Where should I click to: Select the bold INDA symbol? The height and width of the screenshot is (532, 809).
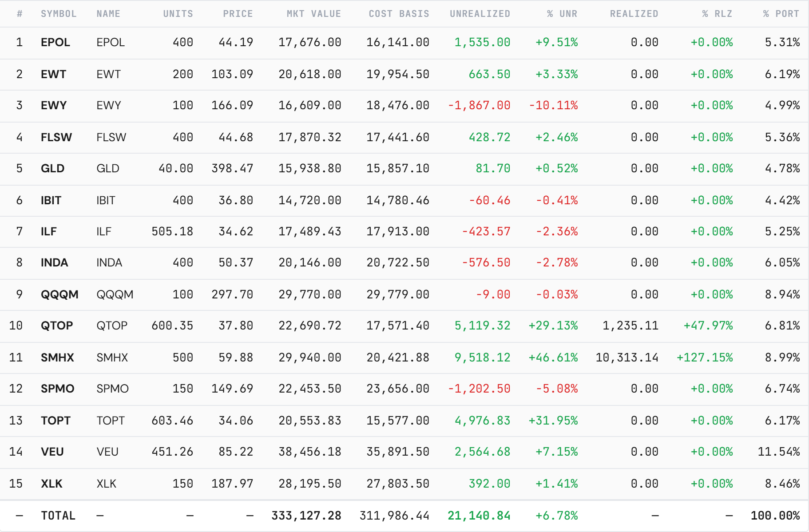tap(55, 262)
